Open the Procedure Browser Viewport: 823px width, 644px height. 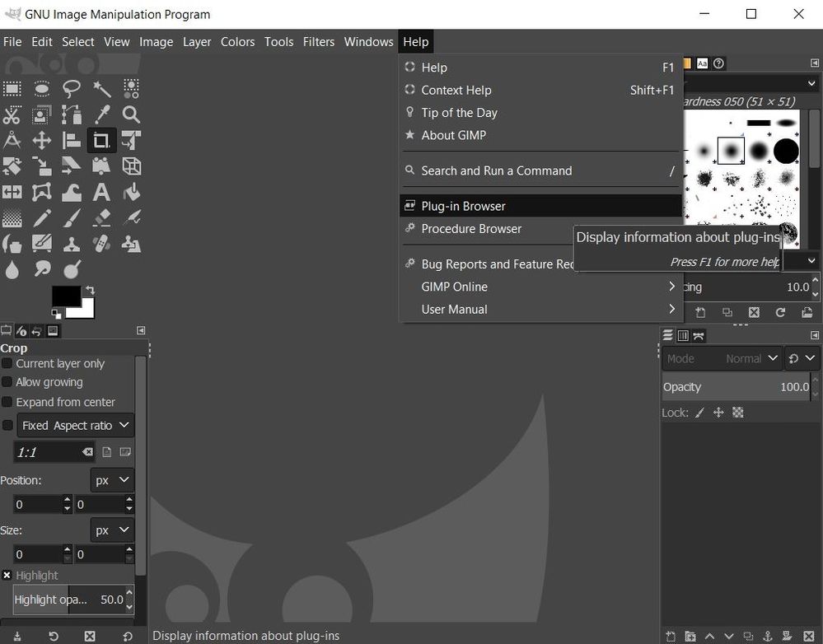(489, 228)
